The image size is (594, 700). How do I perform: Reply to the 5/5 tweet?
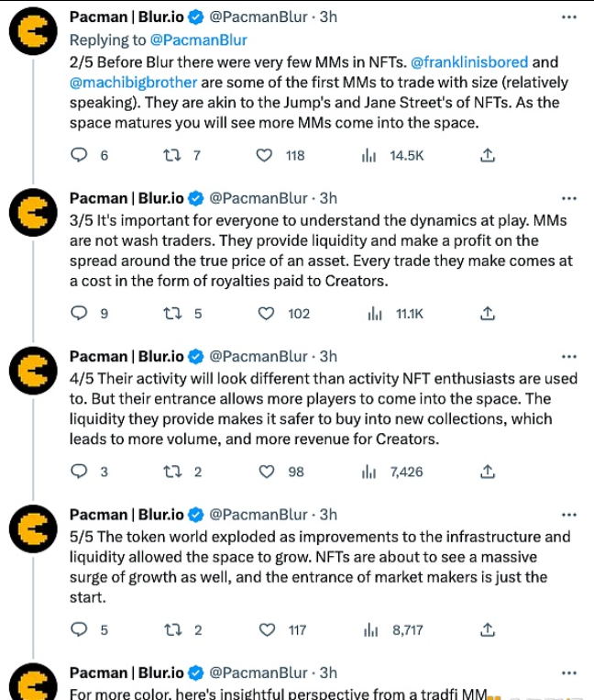[x=81, y=629]
